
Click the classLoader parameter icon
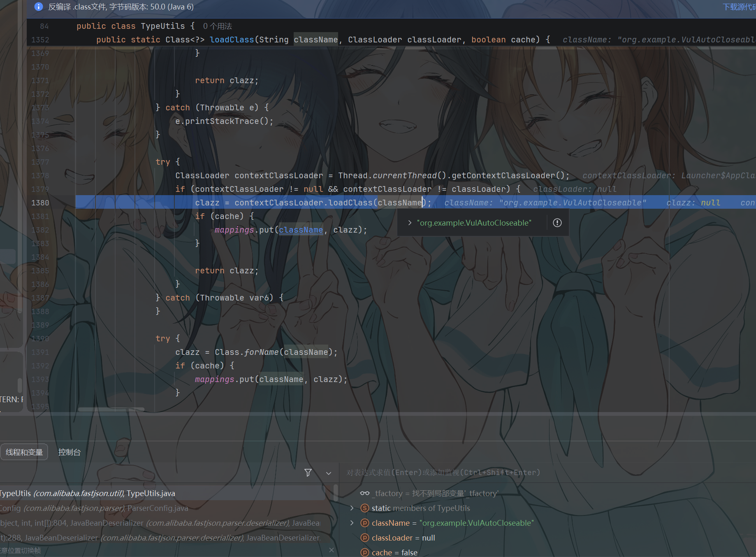tap(365, 538)
